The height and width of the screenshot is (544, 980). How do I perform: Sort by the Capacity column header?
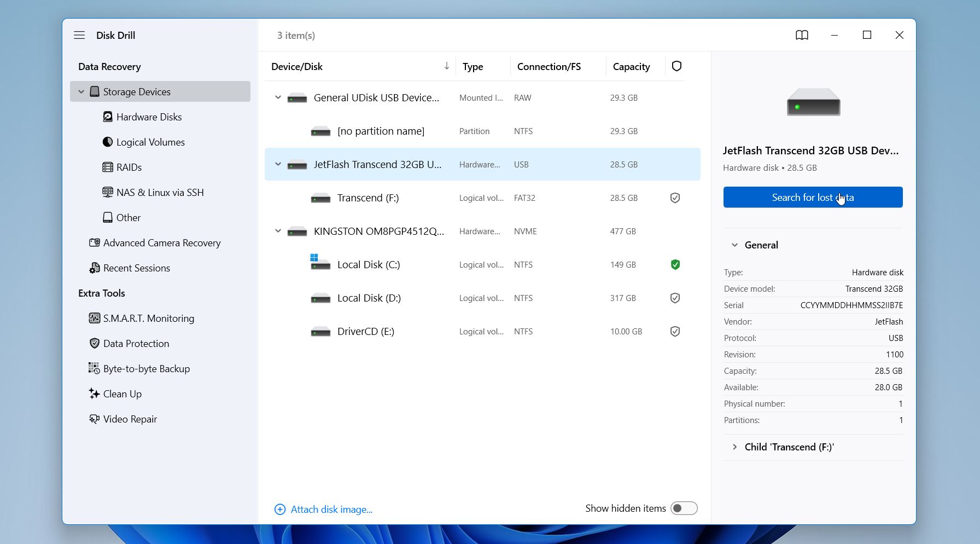(632, 66)
